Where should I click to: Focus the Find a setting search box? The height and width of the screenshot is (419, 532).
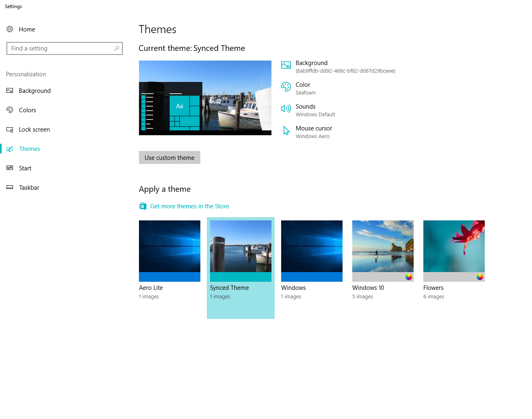65,48
